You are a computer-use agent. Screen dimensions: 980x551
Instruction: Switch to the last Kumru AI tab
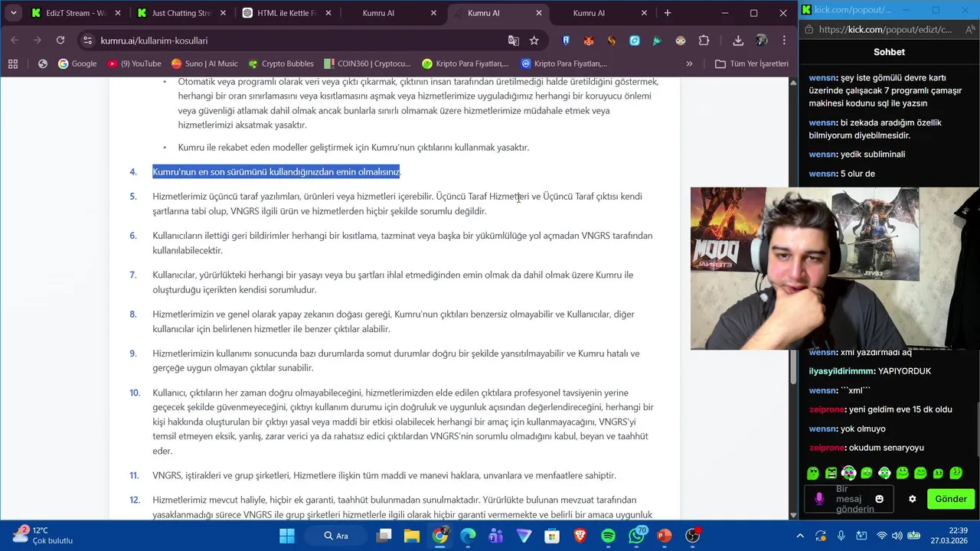(x=601, y=13)
